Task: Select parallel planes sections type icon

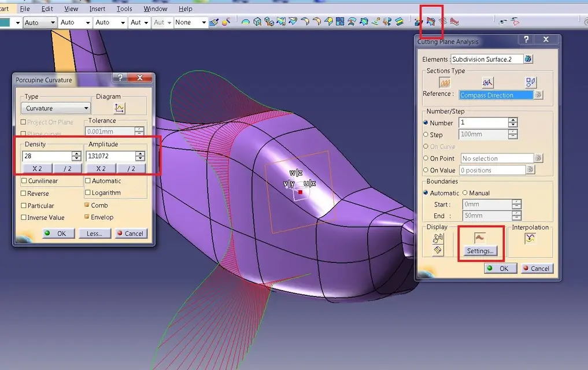Action: [x=445, y=83]
